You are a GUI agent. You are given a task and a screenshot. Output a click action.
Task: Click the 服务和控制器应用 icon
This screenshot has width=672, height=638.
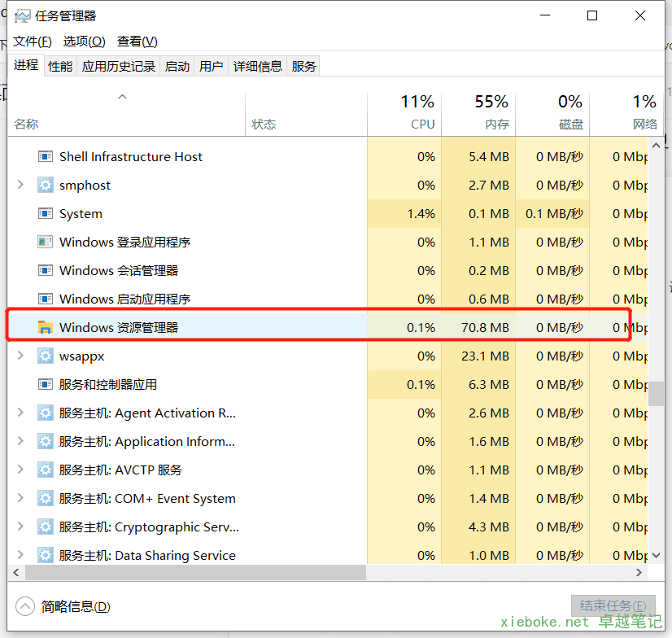point(46,385)
